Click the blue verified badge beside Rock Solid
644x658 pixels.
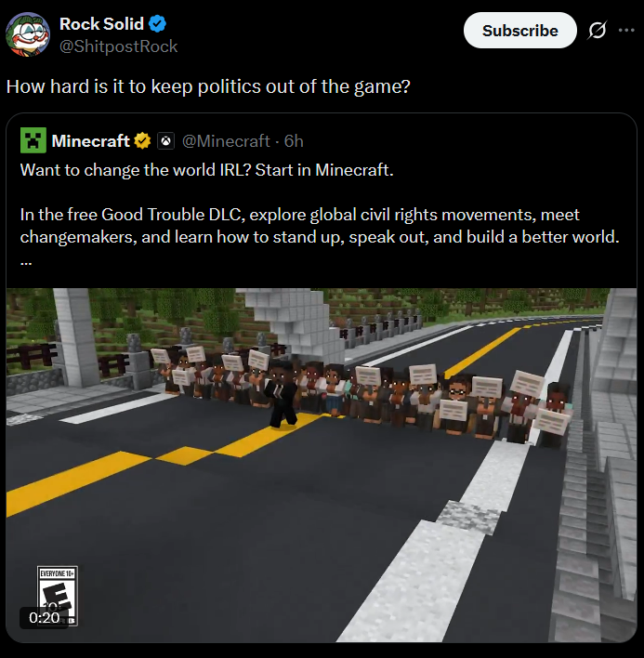click(x=157, y=23)
